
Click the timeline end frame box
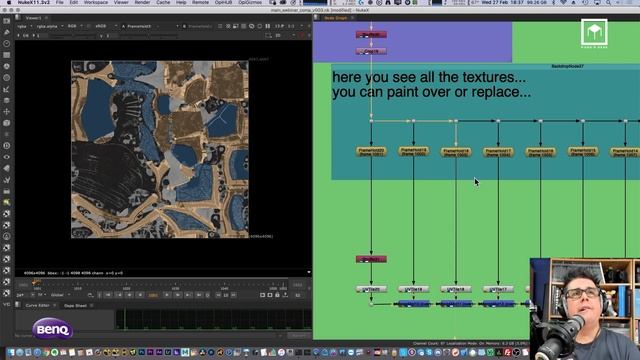pos(297,285)
